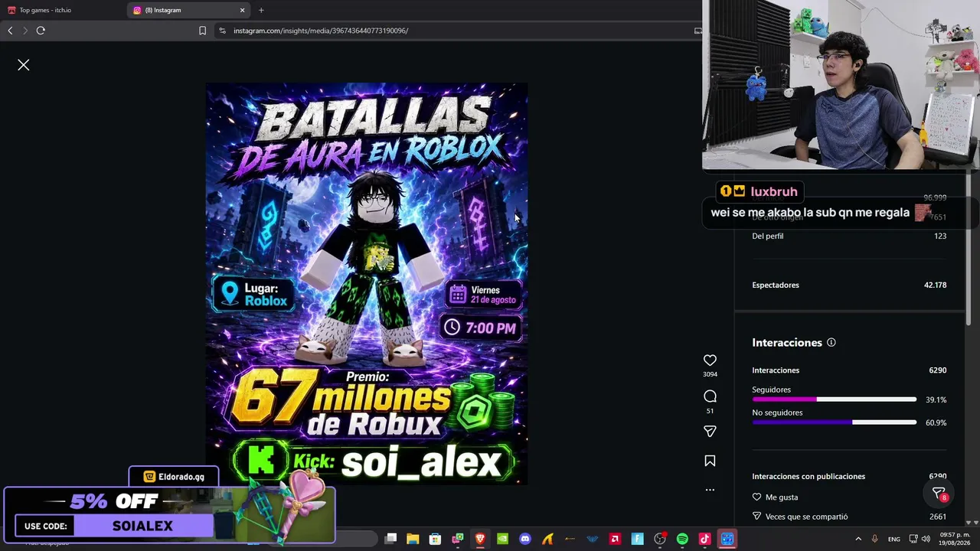Image resolution: width=980 pixels, height=551 pixels.
Task: Click the 39.1% followers percentage
Action: pos(936,399)
